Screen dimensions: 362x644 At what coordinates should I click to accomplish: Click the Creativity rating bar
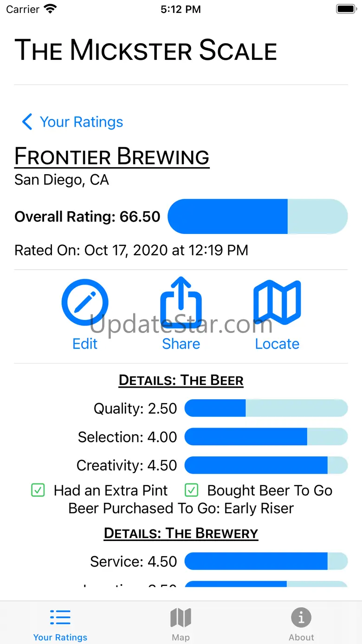tap(266, 465)
